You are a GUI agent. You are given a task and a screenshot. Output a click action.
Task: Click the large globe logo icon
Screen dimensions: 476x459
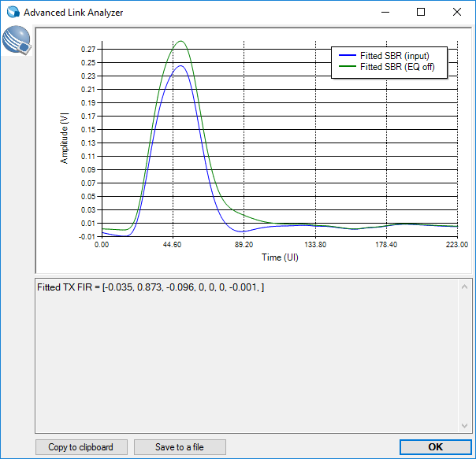[17, 40]
